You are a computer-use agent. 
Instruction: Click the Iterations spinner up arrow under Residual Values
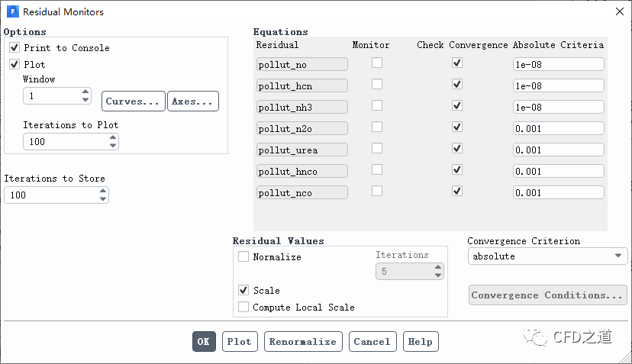click(x=437, y=267)
